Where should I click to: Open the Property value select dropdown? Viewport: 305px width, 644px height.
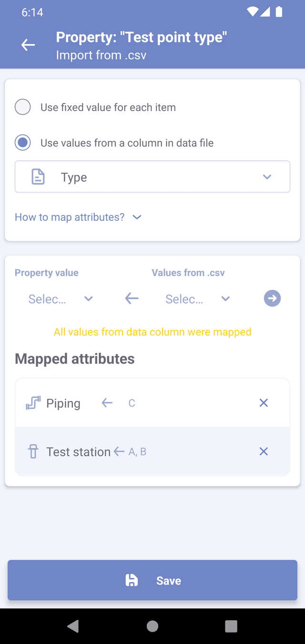pyautogui.click(x=60, y=299)
